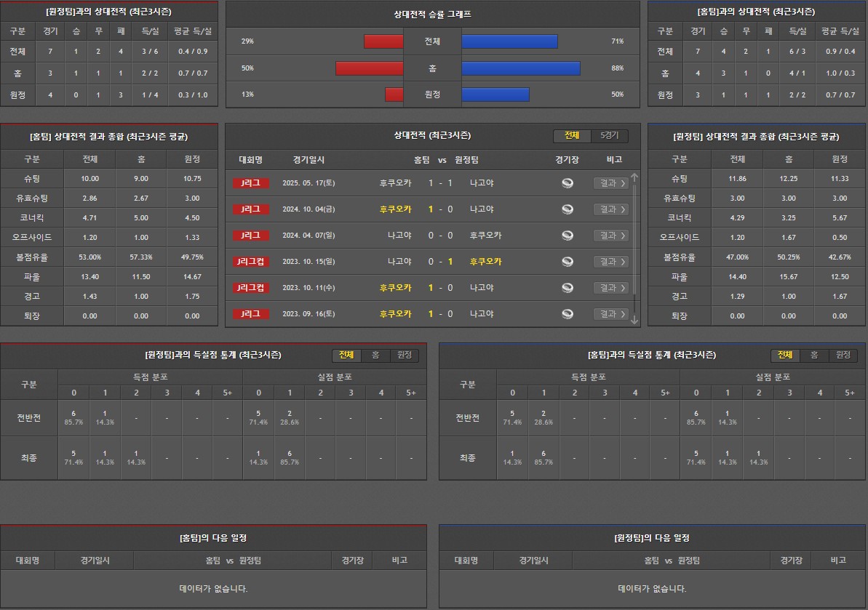Viewport: 868px width, 610px height.
Task: Click stadium icon for 2025. 05. 17 match
Action: [x=567, y=183]
